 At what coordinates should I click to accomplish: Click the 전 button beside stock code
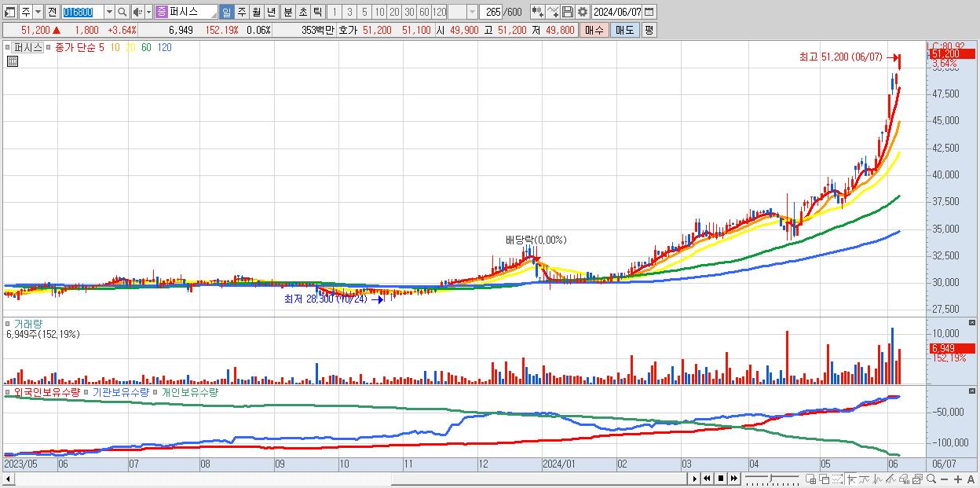(x=53, y=12)
